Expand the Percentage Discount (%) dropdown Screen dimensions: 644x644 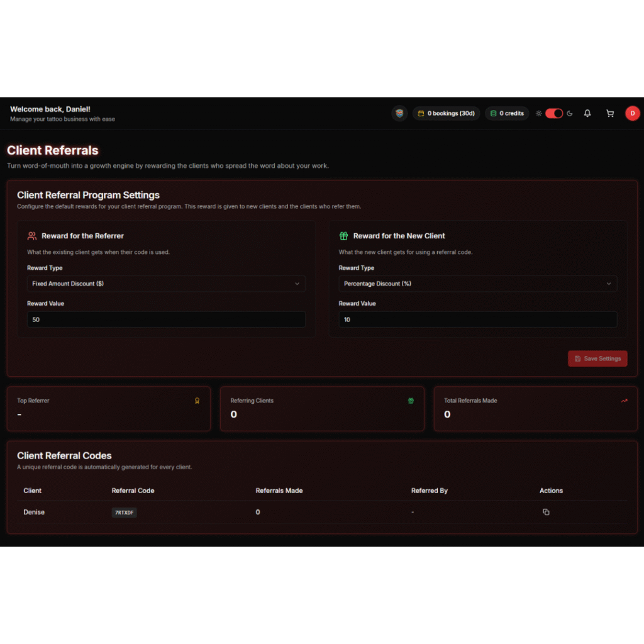477,284
